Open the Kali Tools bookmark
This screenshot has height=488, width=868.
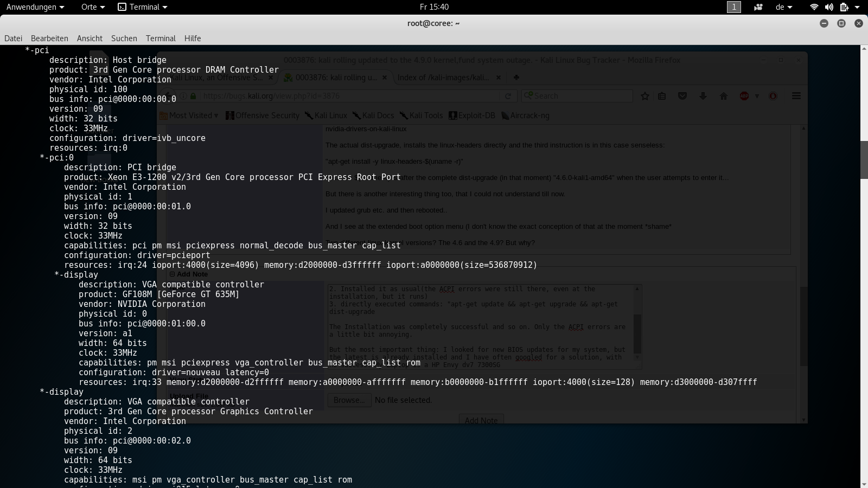click(x=422, y=115)
